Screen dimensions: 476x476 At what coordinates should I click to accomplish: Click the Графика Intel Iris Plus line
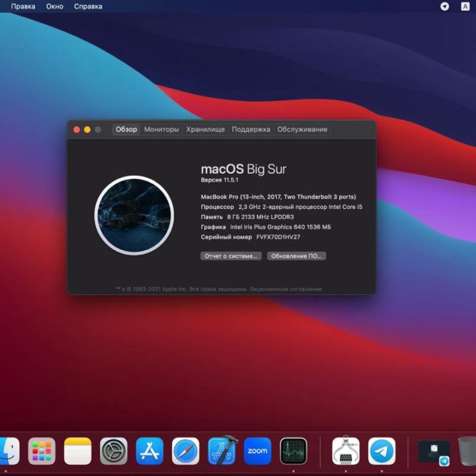click(x=266, y=227)
